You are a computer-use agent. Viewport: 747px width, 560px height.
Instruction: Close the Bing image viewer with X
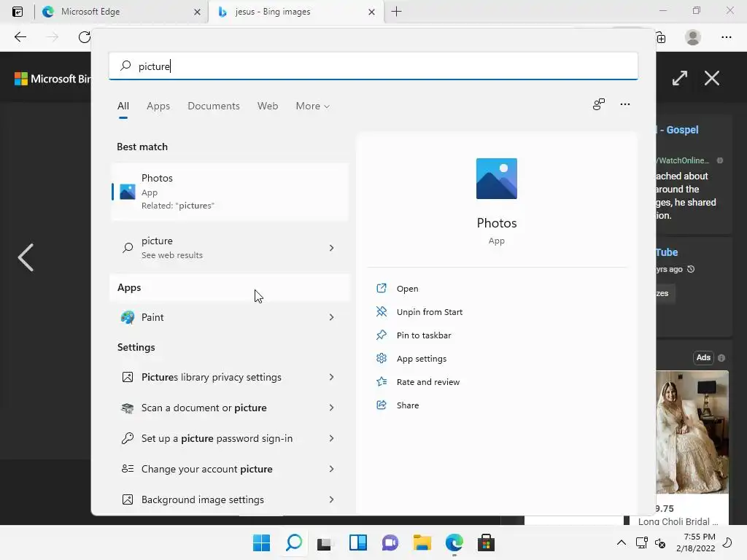tap(712, 78)
